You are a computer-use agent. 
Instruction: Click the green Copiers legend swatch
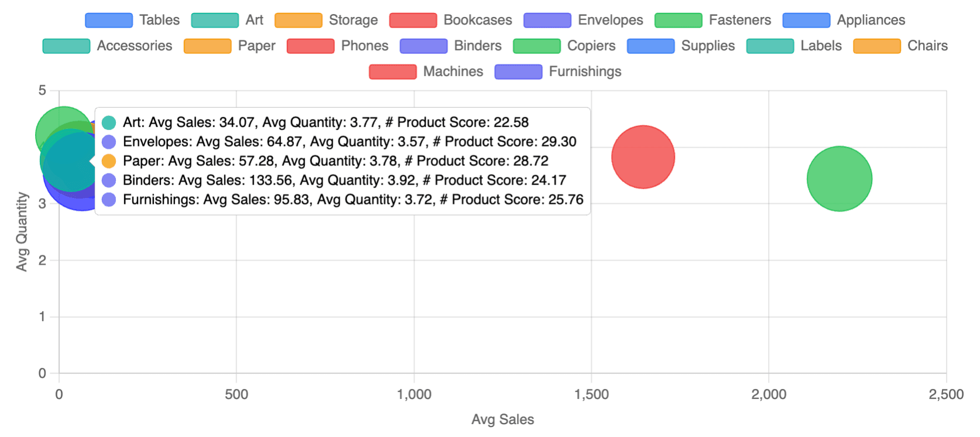point(536,46)
